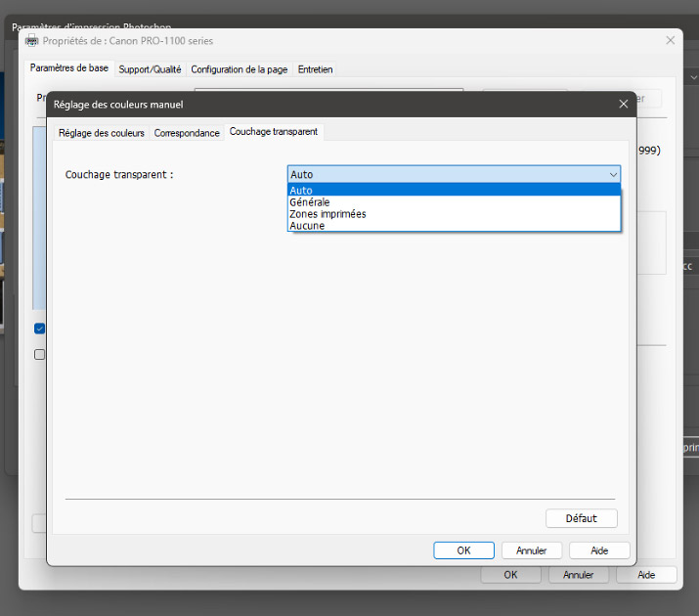Go to the Support/Qualité tab
Screen dimensions: 699x616
150,69
